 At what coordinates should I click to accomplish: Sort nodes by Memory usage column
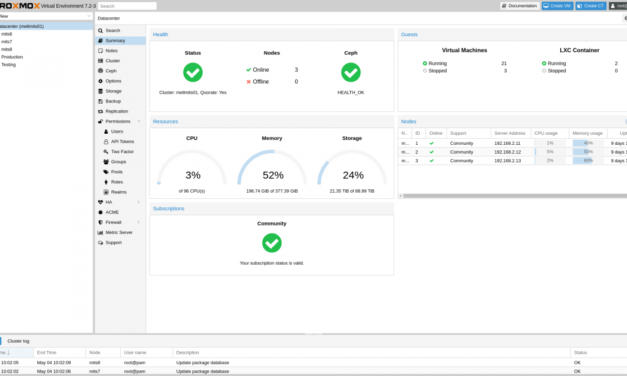pyautogui.click(x=588, y=133)
